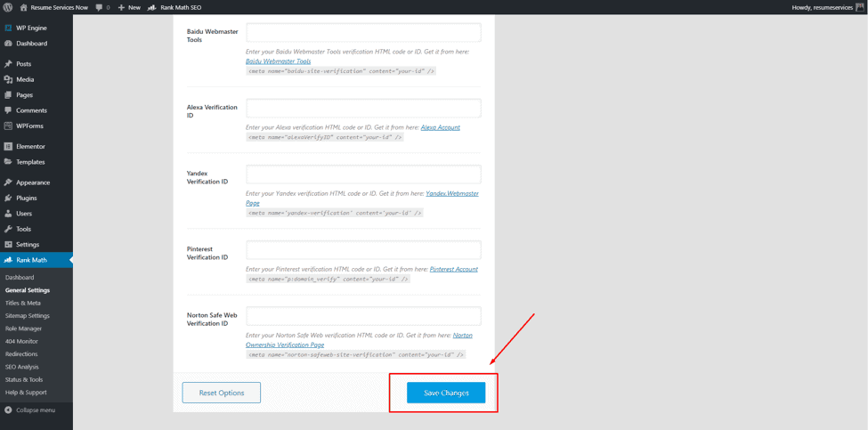
Task: Open Sitemap Settings submenu
Action: [27, 315]
